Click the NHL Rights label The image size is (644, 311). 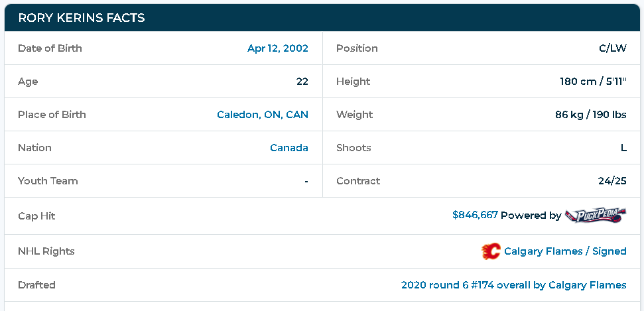[46, 251]
